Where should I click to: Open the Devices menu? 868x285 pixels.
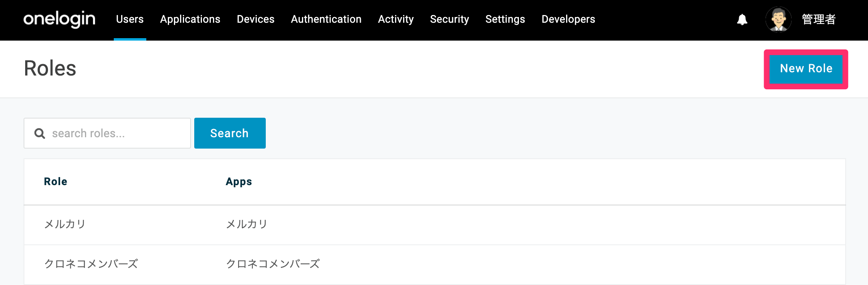point(256,19)
